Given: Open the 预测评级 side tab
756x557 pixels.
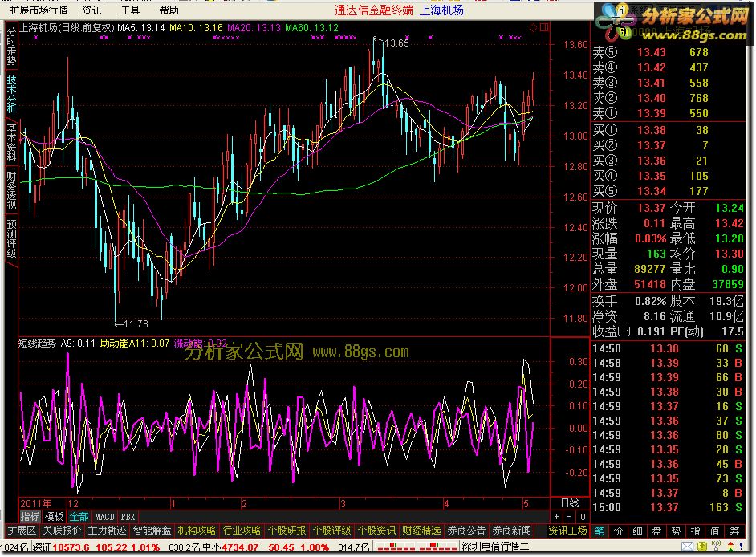Looking at the screenshot, I should [x=11, y=238].
